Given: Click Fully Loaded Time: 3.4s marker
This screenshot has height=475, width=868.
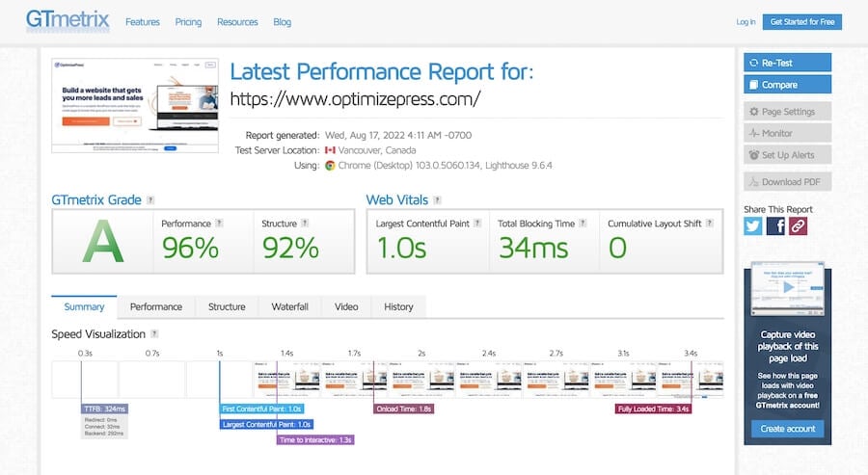Looking at the screenshot, I should [x=653, y=409].
